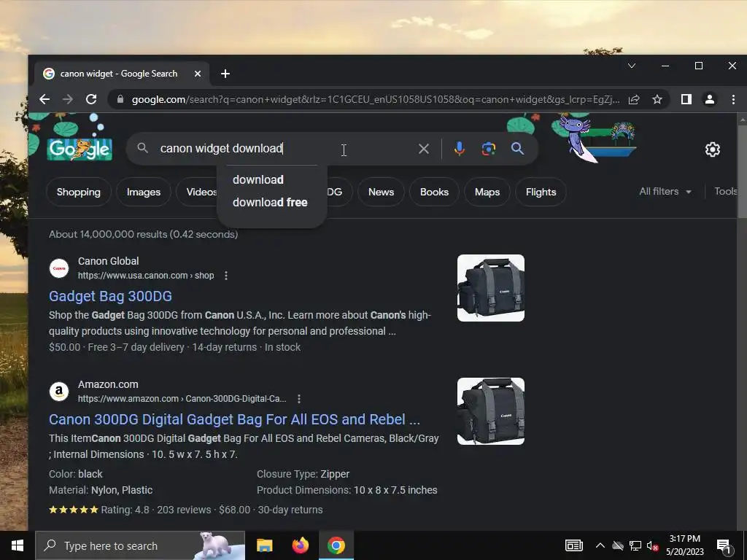This screenshot has height=560, width=747.
Task: Search by image with the Lens icon
Action: point(488,149)
